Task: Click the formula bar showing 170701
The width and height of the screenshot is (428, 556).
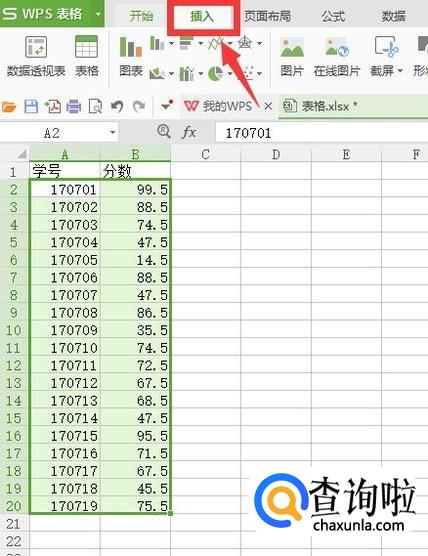Action: click(x=321, y=133)
